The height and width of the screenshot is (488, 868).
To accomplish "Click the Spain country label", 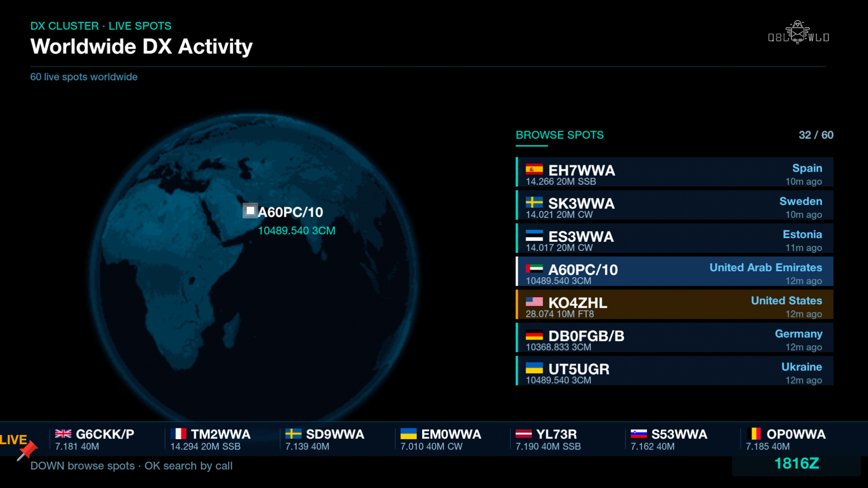I will coord(807,168).
